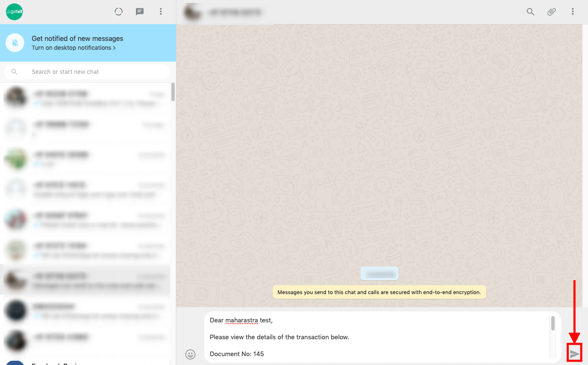Click the Document No: 145 line
This screenshot has width=588, height=365.
[x=237, y=354]
